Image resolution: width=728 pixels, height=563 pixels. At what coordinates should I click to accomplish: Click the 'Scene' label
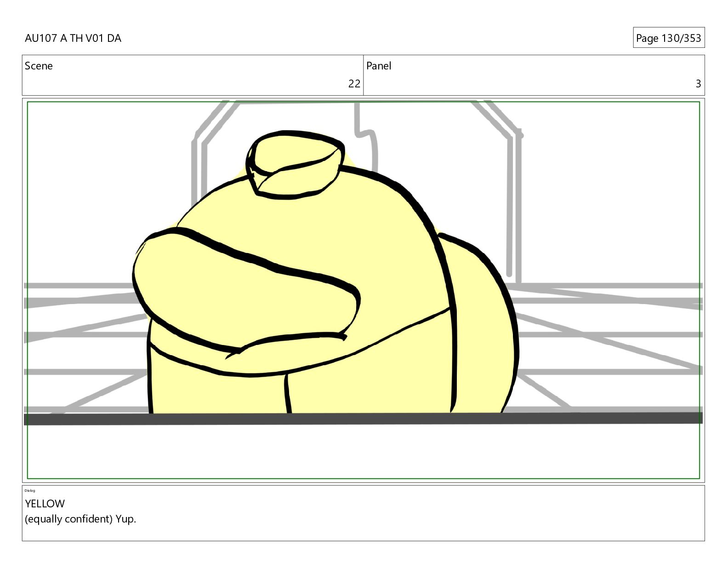tap(39, 66)
